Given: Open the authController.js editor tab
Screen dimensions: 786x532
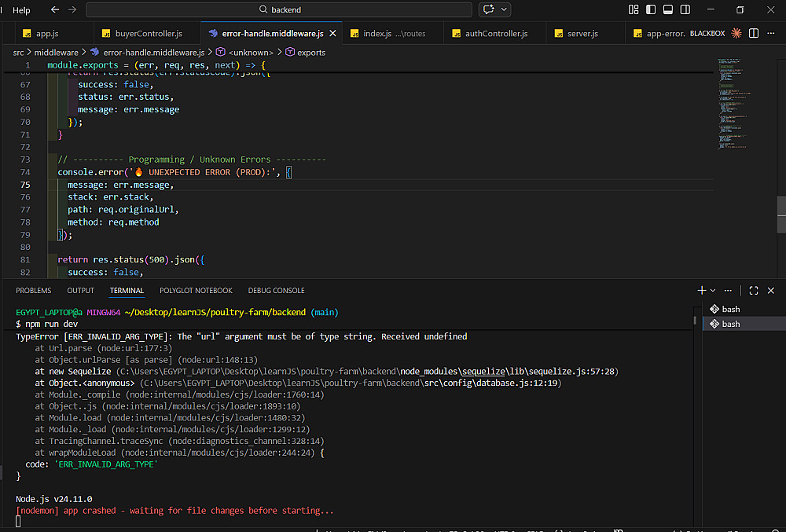Looking at the screenshot, I should (495, 34).
